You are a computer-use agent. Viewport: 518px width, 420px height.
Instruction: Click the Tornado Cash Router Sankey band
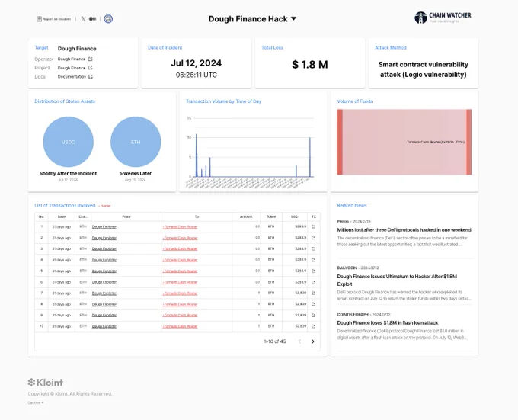(x=404, y=142)
